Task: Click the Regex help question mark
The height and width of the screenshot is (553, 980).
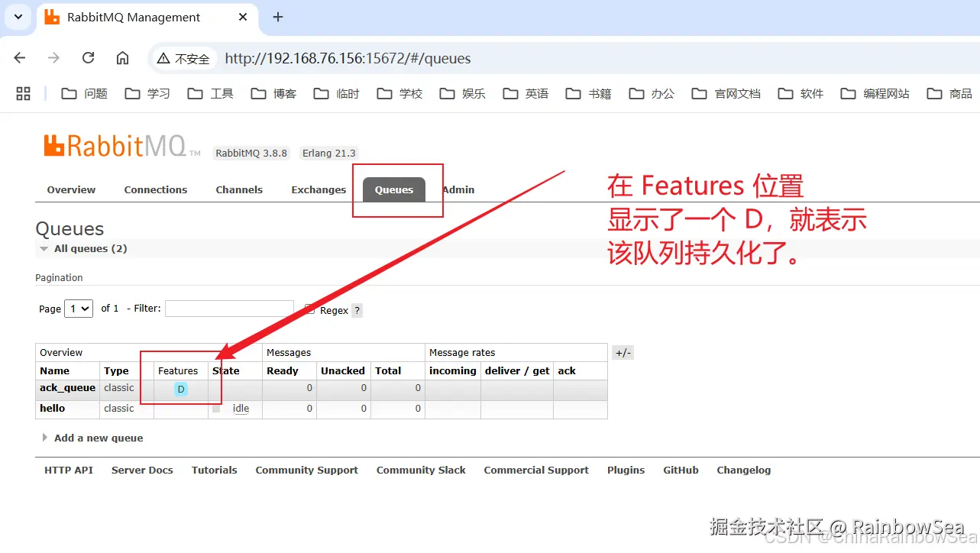Action: pyautogui.click(x=357, y=310)
